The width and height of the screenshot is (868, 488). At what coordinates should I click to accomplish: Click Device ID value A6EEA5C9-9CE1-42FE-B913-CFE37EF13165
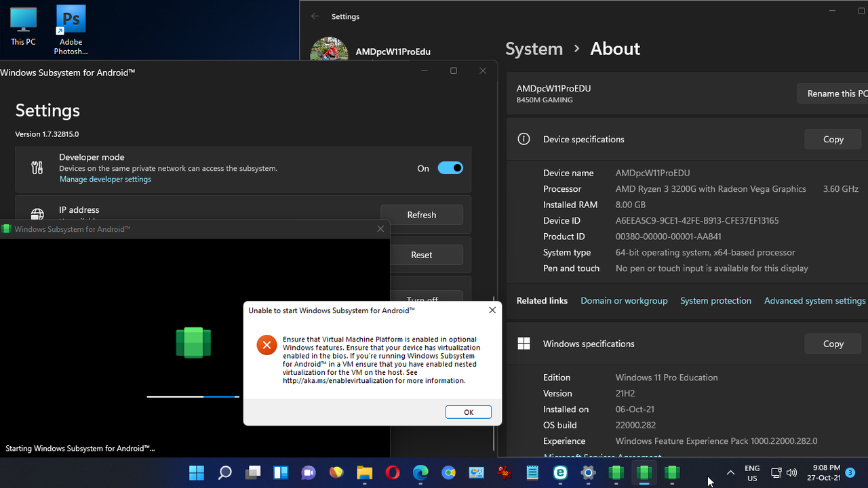[x=697, y=220]
